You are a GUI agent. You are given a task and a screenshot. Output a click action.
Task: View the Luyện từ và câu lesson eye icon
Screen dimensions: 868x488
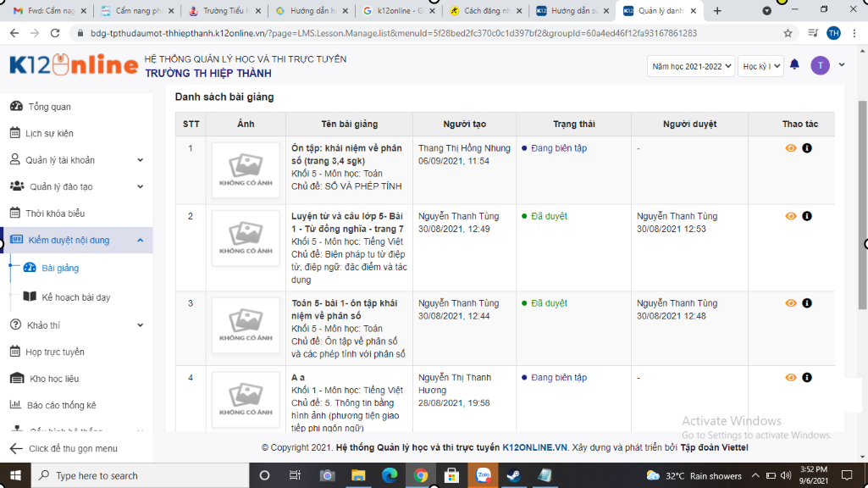pos(790,216)
